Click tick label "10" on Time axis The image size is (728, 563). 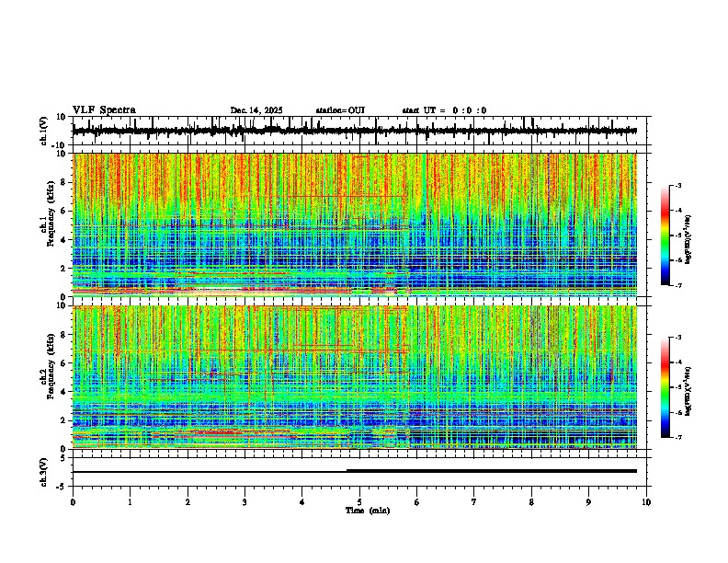point(646,502)
